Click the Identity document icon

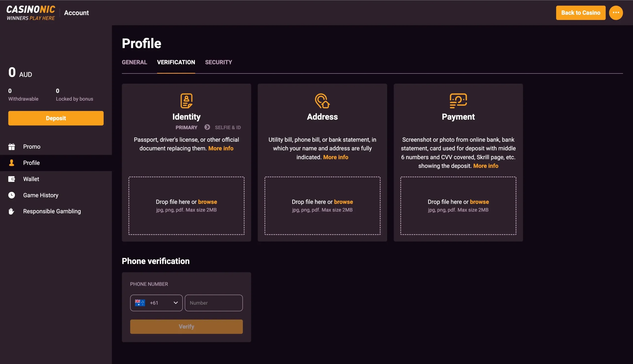coord(186,101)
